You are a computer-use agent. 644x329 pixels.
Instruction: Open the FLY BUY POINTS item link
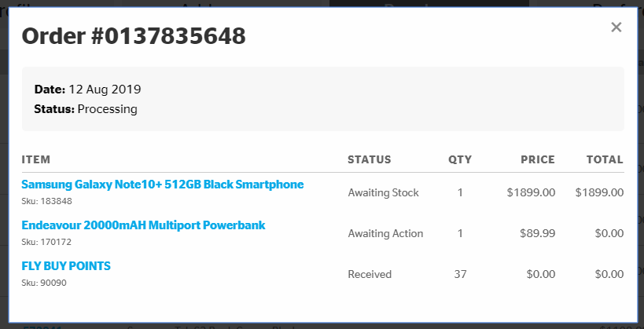coord(66,266)
